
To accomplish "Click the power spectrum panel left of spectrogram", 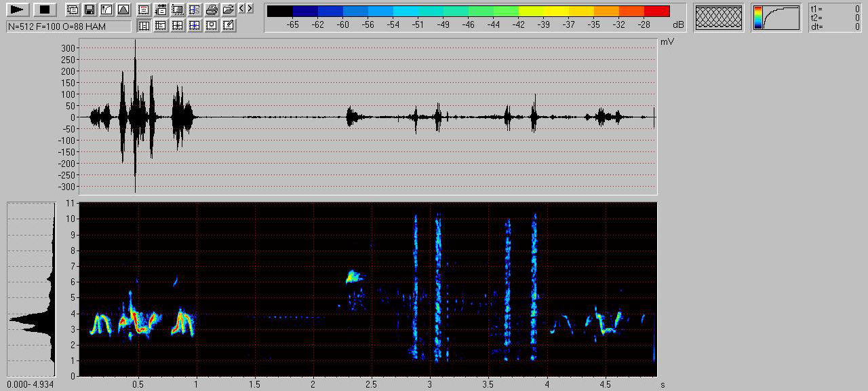I will click(x=31, y=289).
